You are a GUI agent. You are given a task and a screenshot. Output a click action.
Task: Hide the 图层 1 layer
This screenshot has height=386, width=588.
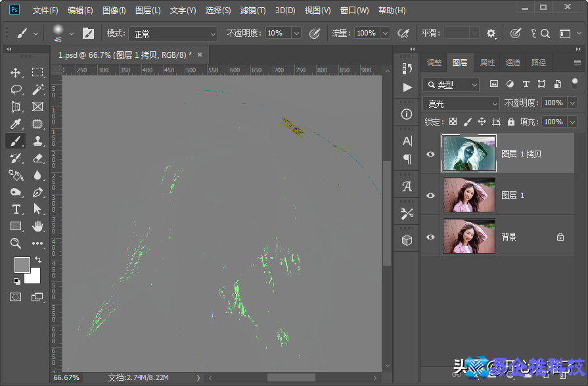tap(431, 195)
